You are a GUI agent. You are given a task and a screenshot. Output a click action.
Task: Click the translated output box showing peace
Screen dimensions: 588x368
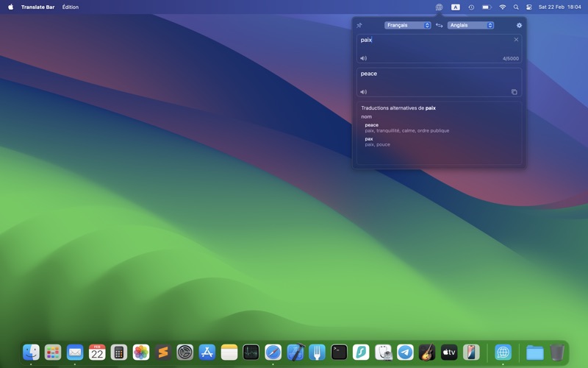(439, 82)
